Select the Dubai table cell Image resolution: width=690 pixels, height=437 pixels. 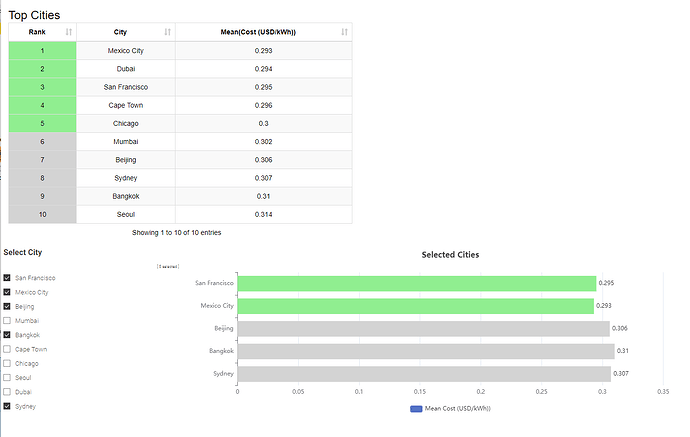pos(126,69)
